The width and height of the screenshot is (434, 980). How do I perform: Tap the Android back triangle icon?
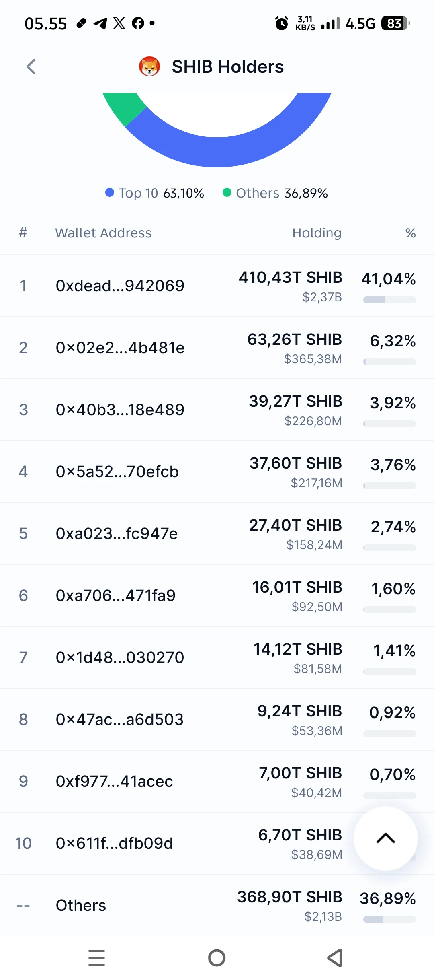[335, 958]
